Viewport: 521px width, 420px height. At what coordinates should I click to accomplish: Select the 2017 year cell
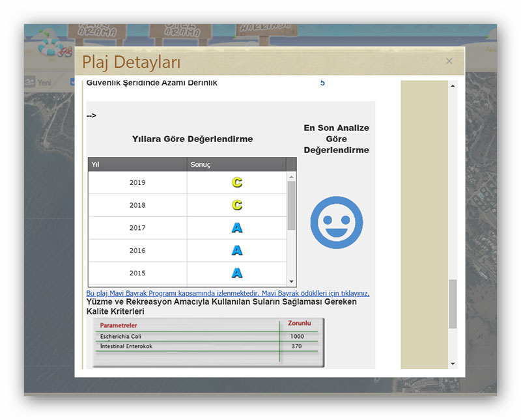[x=137, y=228]
